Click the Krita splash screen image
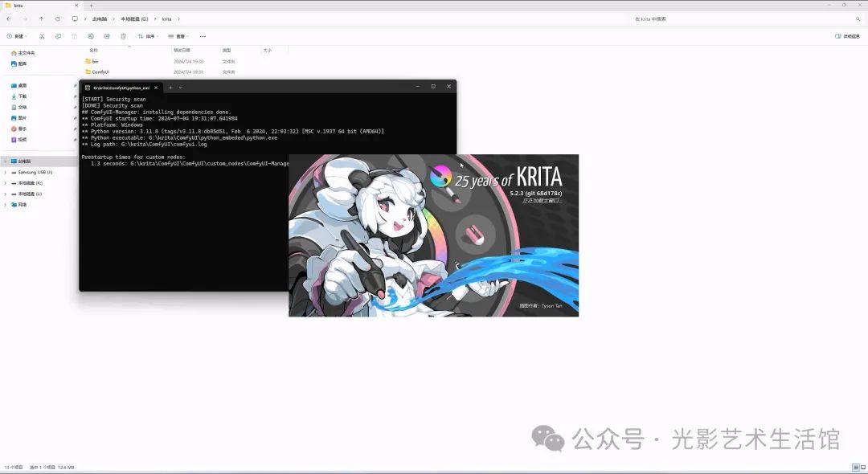The height and width of the screenshot is (474, 868). [433, 235]
